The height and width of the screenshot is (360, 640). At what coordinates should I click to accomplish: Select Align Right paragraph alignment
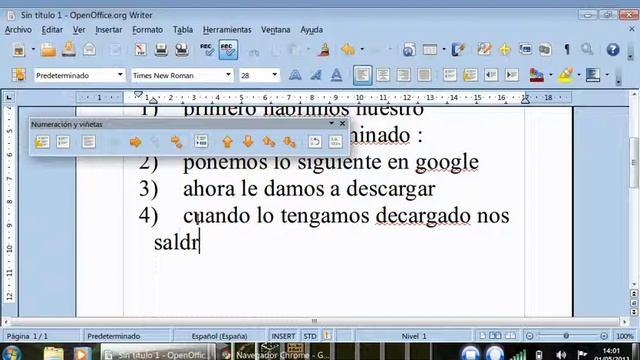tap(403, 75)
